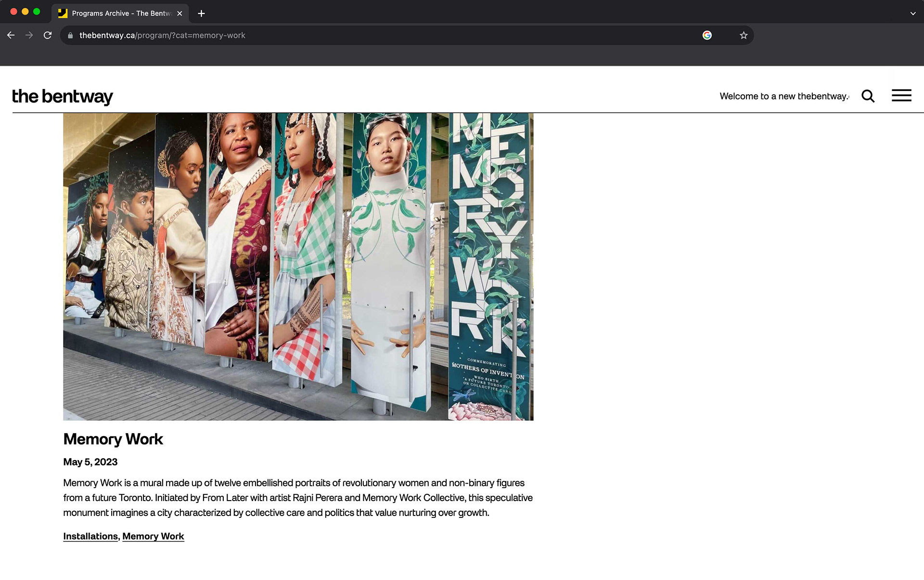Click the yellow minimize window button
This screenshot has height=580, width=924.
tap(25, 12)
